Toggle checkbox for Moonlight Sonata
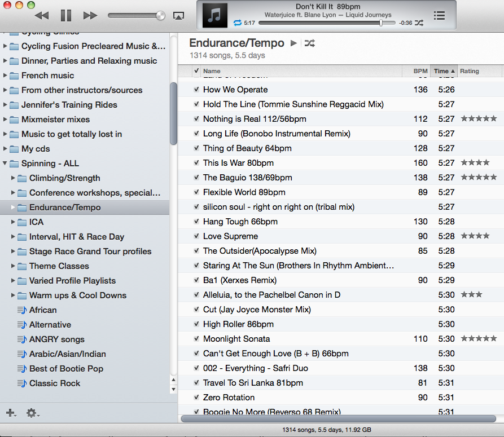Viewport: 504px width, 437px height. 196,339
